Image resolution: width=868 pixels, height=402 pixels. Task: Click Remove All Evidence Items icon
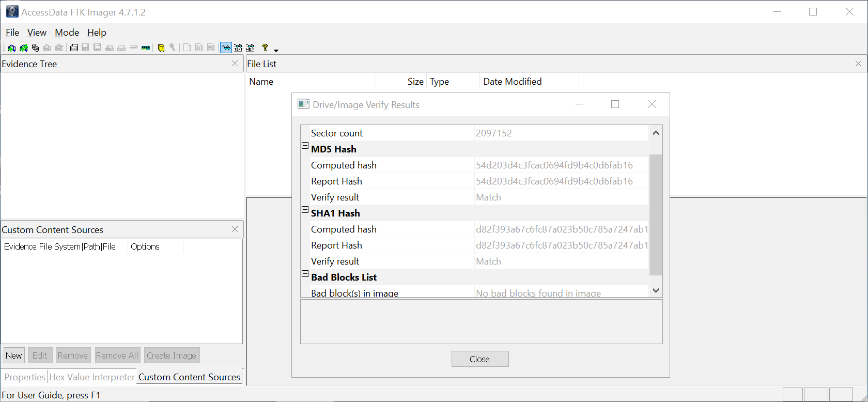tap(59, 48)
